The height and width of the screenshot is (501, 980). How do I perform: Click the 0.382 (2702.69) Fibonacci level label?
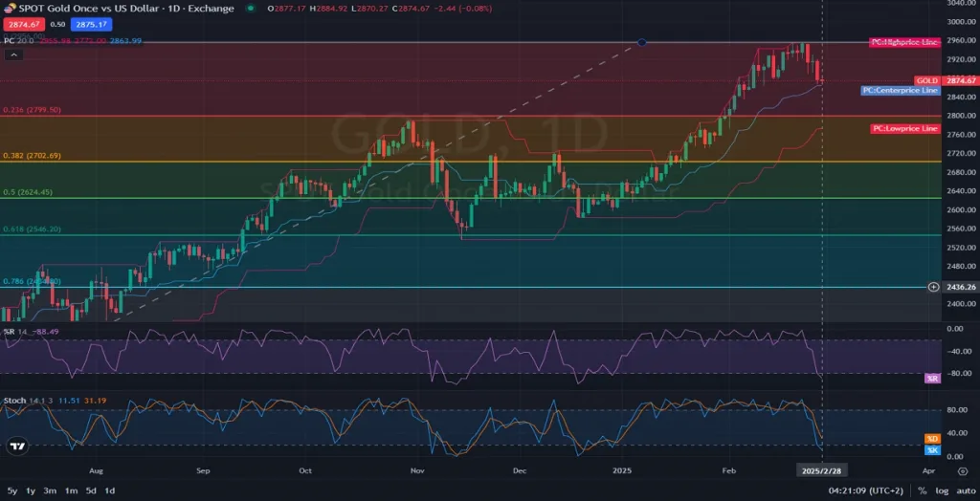32,156
